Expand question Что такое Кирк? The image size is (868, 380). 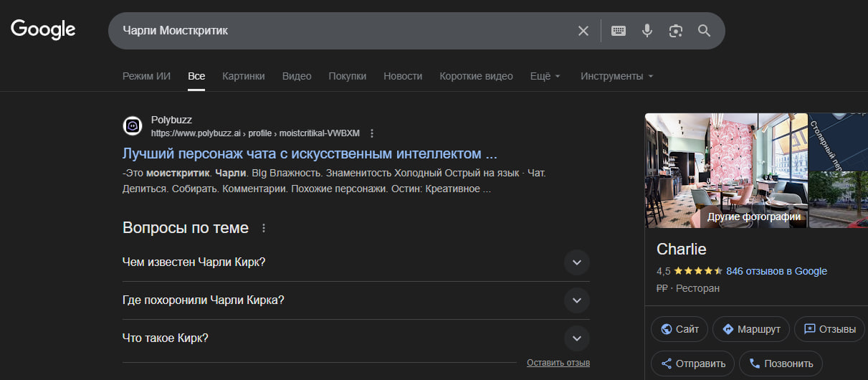(576, 338)
